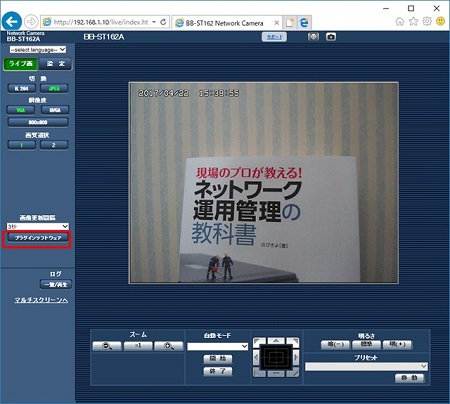Click the full screen view icon

pos(313,37)
